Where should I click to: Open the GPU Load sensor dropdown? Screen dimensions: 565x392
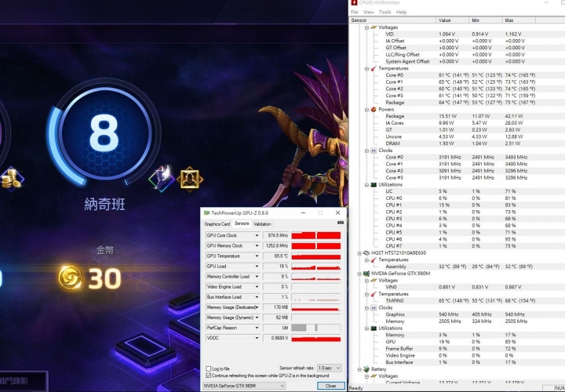(x=257, y=267)
